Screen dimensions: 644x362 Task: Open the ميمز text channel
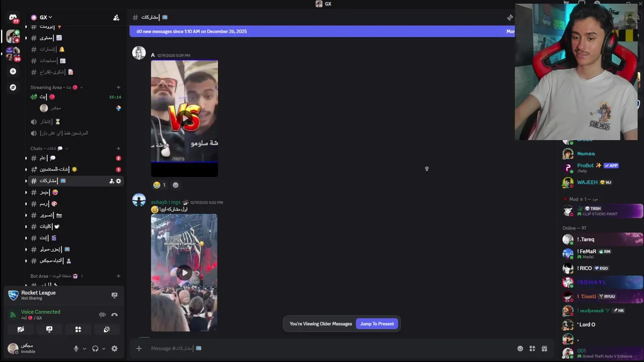73,192
